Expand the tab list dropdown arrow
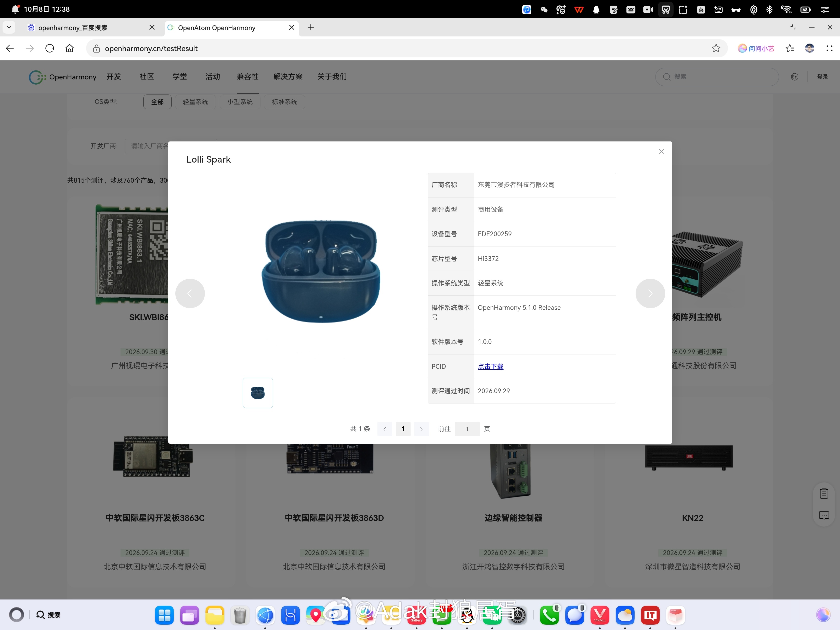The image size is (840, 630). [9, 27]
